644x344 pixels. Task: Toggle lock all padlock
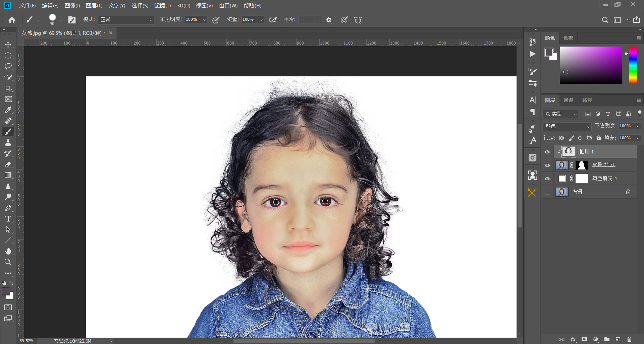[599, 138]
